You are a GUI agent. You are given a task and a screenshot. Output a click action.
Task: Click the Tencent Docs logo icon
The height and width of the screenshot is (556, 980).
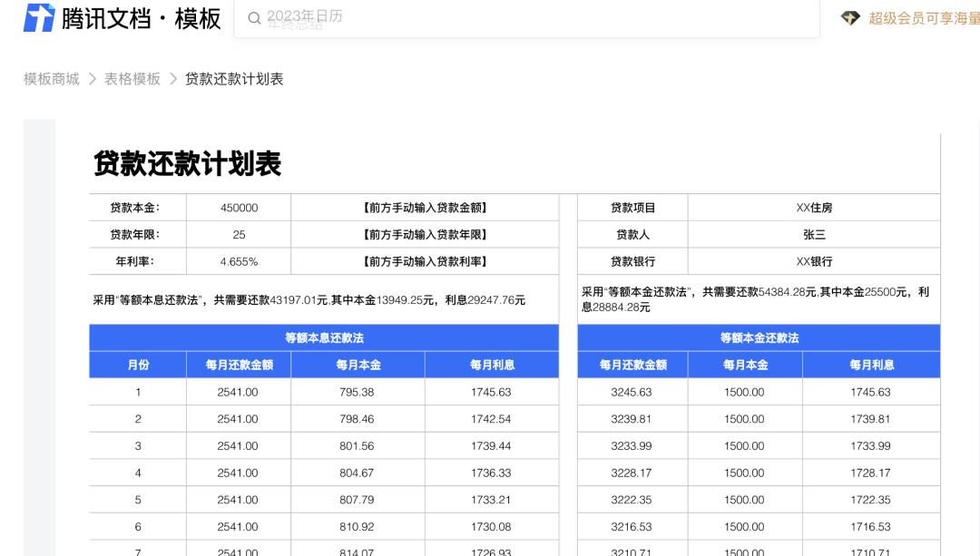(x=36, y=17)
